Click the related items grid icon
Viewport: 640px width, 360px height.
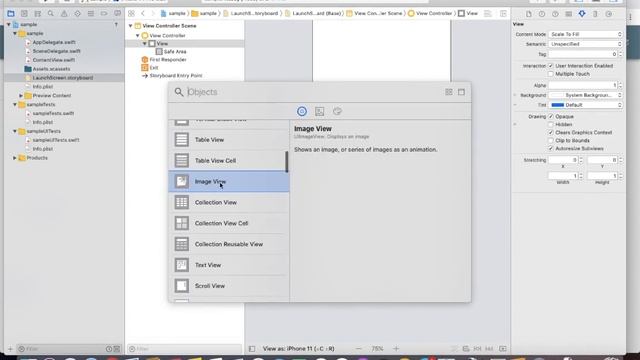[131, 13]
